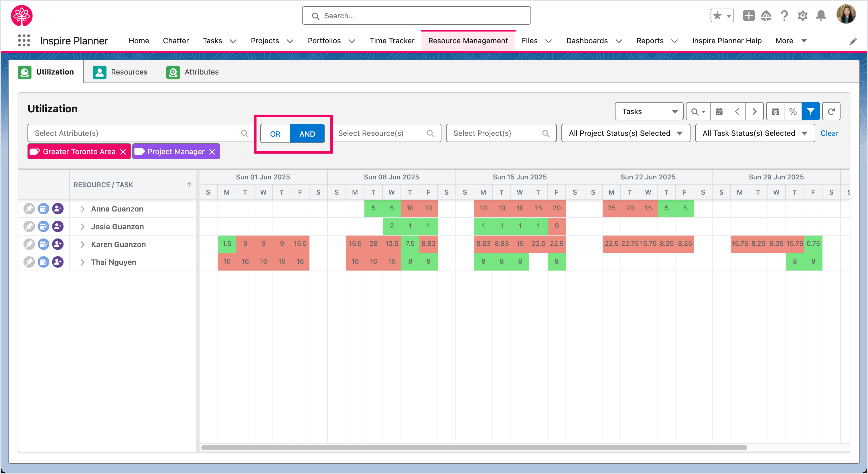Switch to the Resources tab
The height and width of the screenshot is (474, 868).
(120, 72)
